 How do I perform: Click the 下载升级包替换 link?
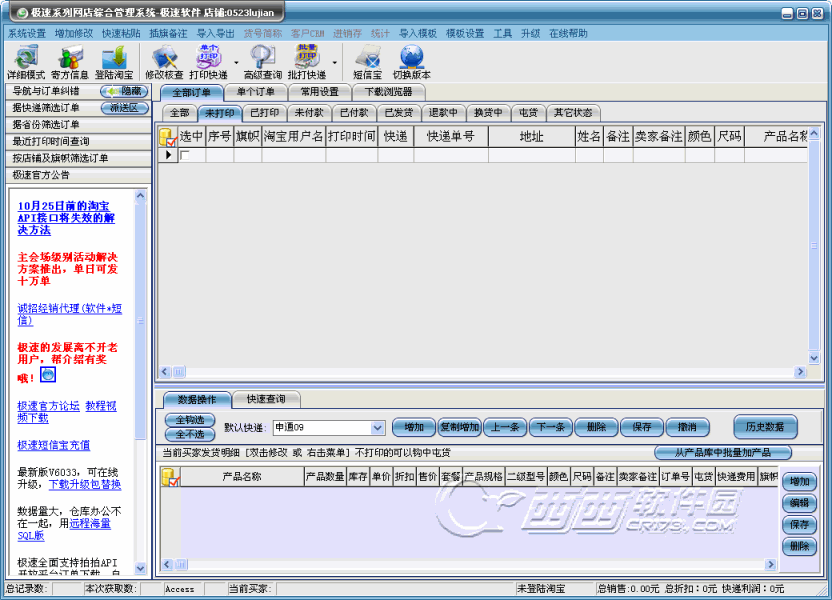(85, 484)
